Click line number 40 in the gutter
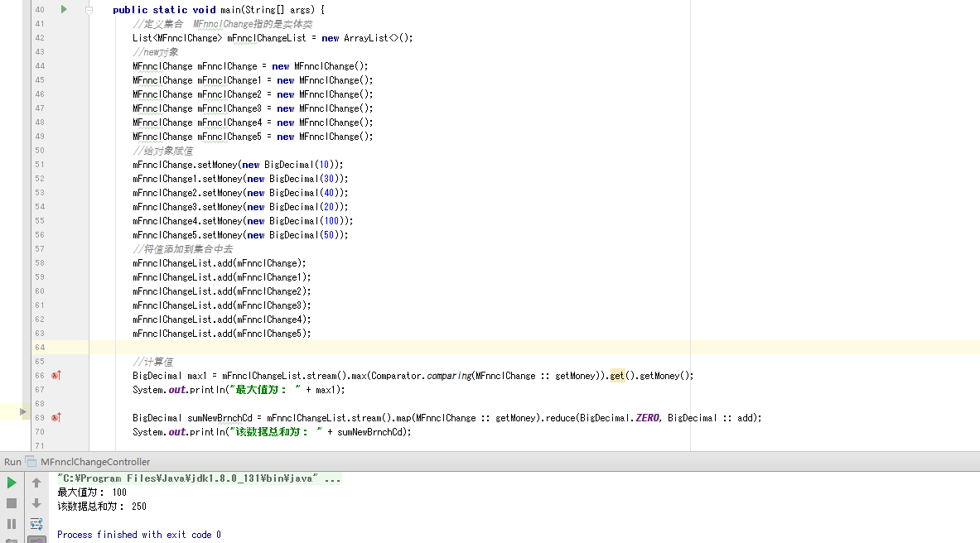The height and width of the screenshot is (543, 980). tap(40, 10)
